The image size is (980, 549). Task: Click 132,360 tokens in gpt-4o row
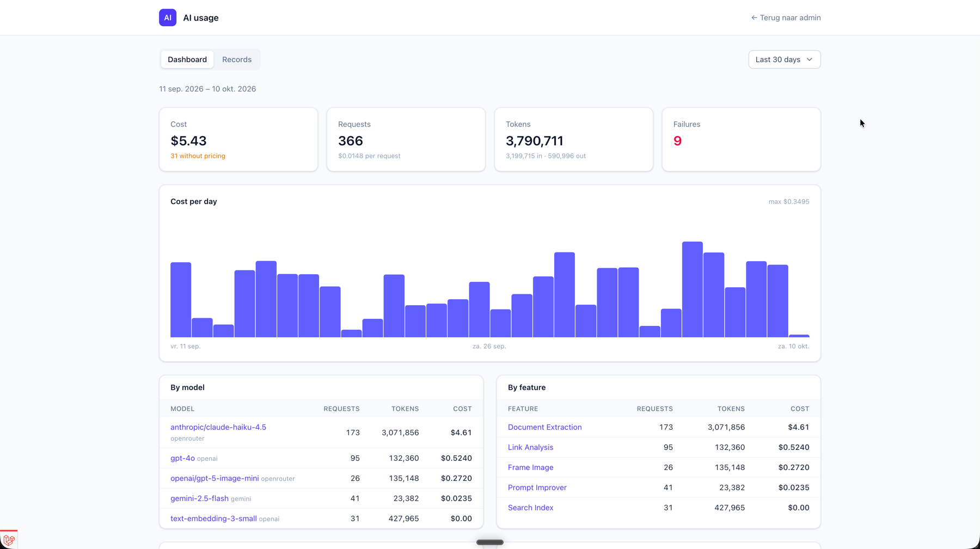[404, 458]
